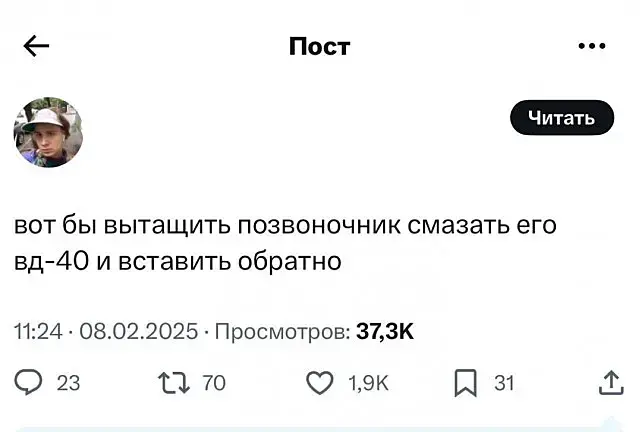This screenshot has width=640, height=432.
Task: Click the bookmark count 31
Action: [504, 381]
